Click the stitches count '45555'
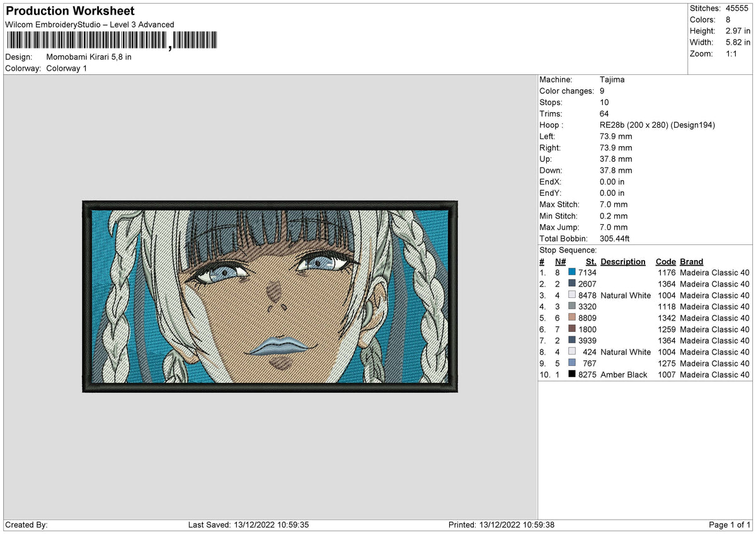The image size is (756, 534). click(x=738, y=8)
